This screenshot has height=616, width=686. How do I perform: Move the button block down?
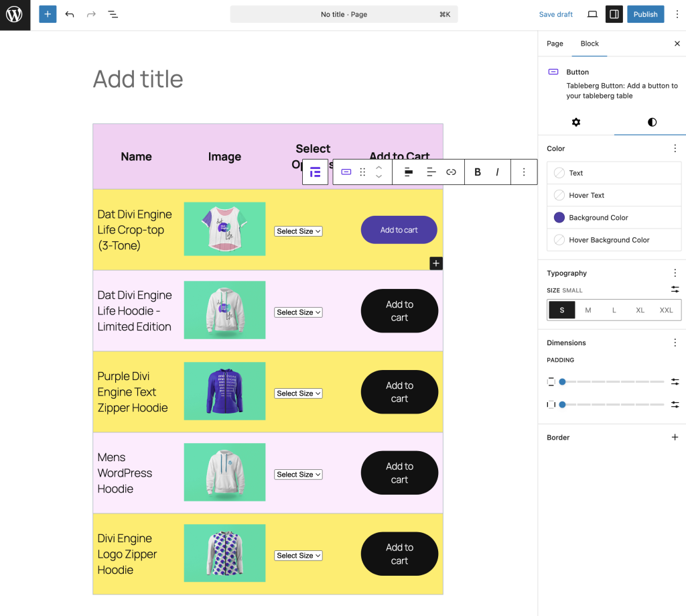coord(379,176)
